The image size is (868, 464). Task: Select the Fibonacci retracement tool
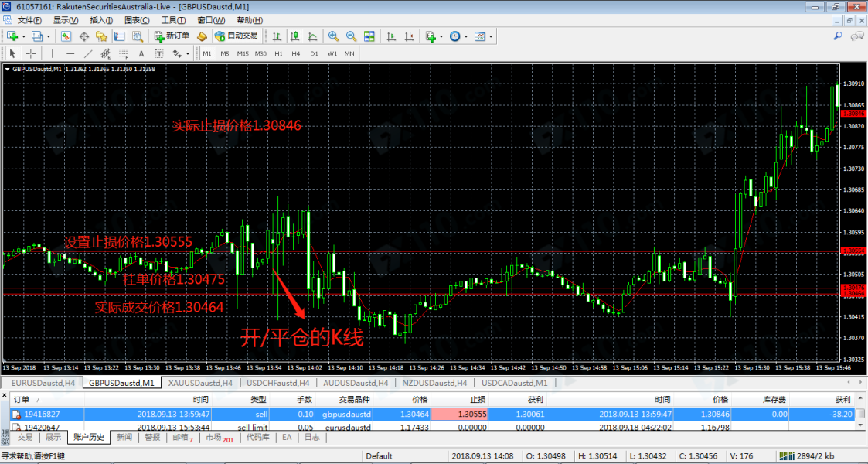pos(123,53)
